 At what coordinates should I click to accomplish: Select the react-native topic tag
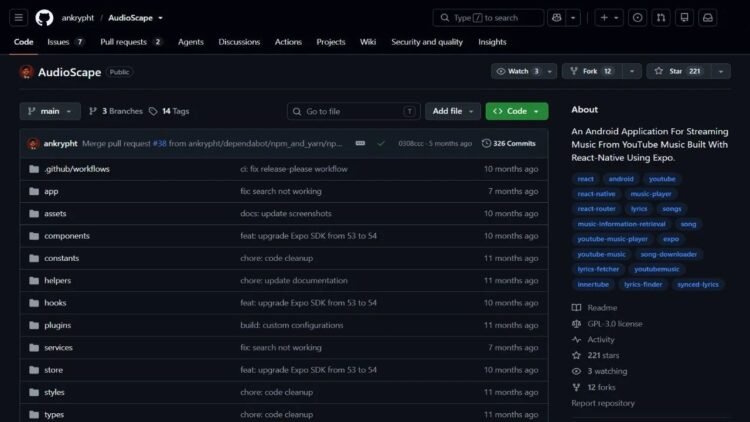596,194
